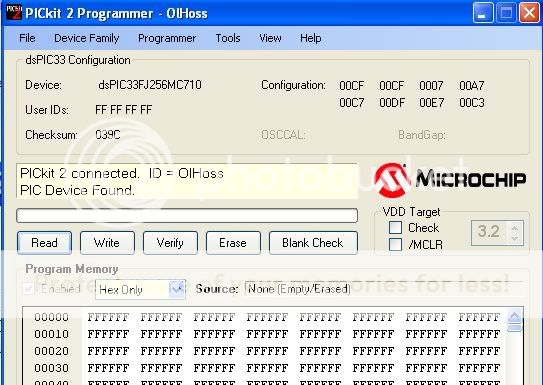The width and height of the screenshot is (543, 385).
Task: Increase VDD voltage with the up arrow
Action: click(515, 227)
